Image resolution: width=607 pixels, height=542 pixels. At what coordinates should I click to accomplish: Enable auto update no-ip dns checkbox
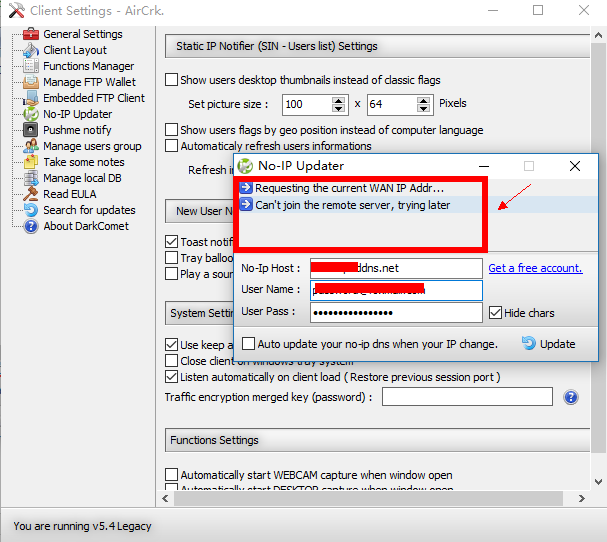[249, 343]
